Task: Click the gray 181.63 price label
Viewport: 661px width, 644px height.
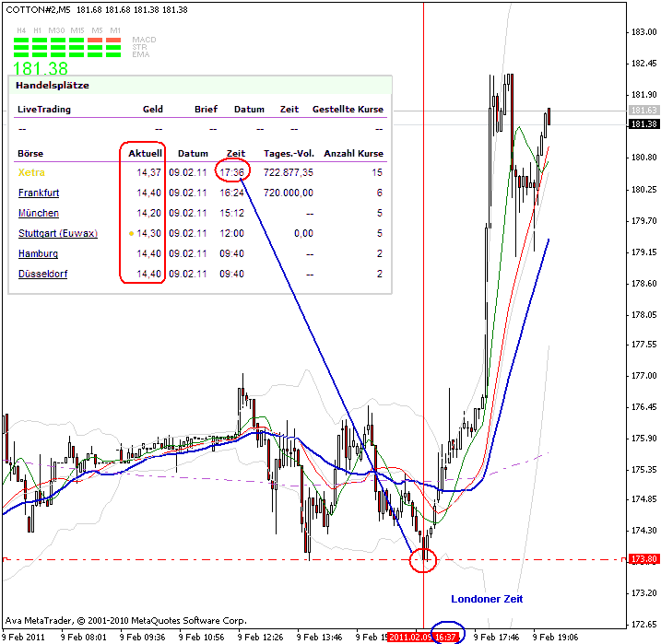Action: pyautogui.click(x=643, y=111)
